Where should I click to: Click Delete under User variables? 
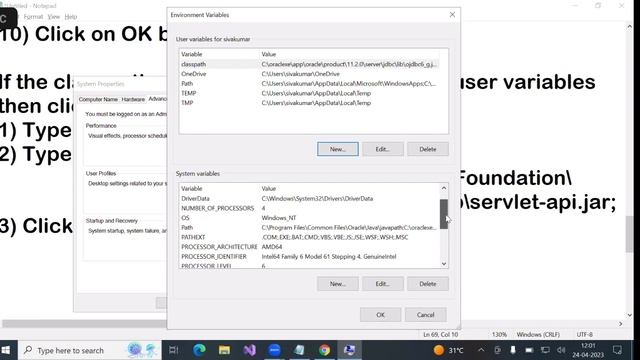[427, 149]
